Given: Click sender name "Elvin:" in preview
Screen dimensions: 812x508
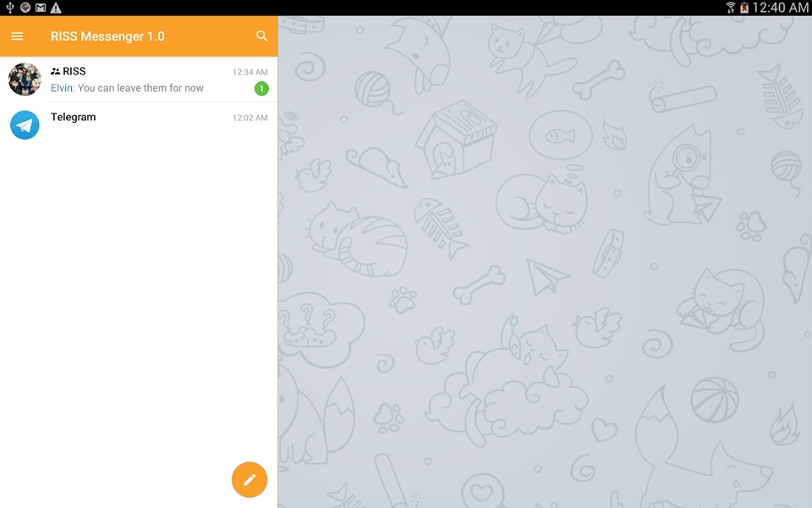Looking at the screenshot, I should point(63,88).
